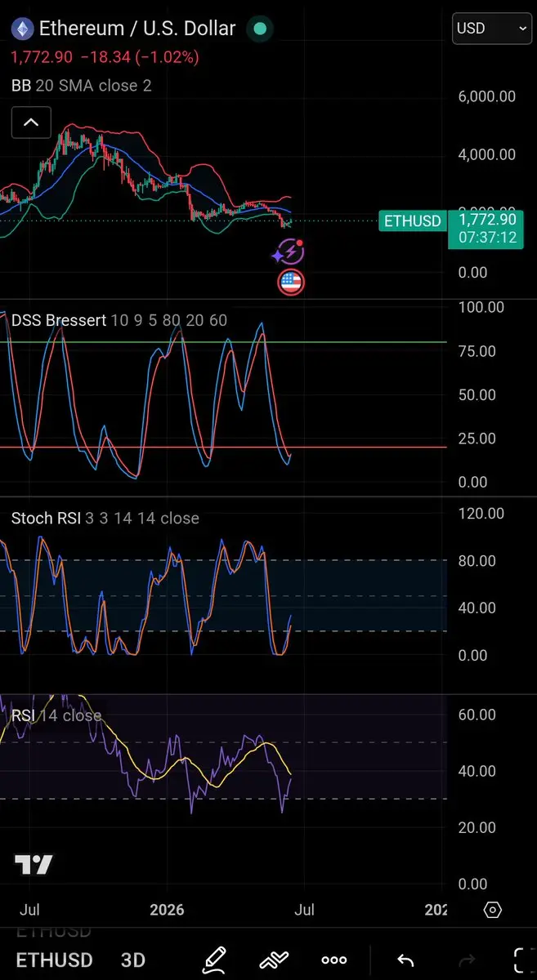Collapse the indicator legend arrow button

31,123
